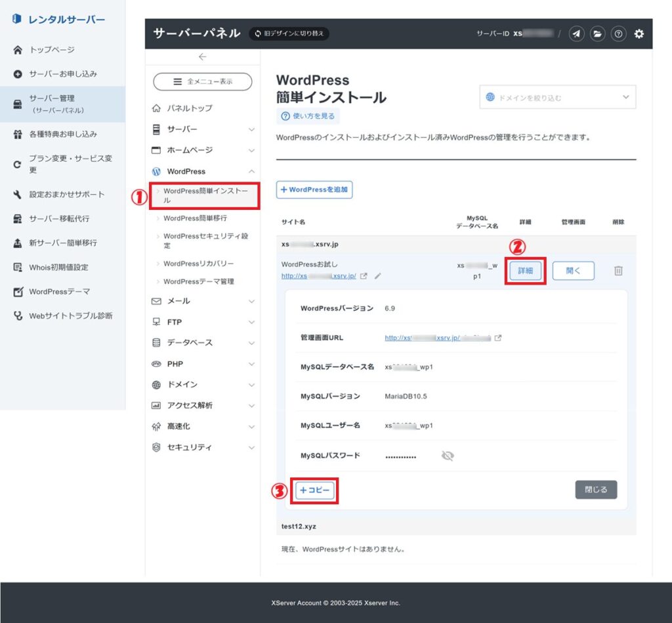672x623 pixels.
Task: Open the help question mark icon
Action: [x=618, y=34]
